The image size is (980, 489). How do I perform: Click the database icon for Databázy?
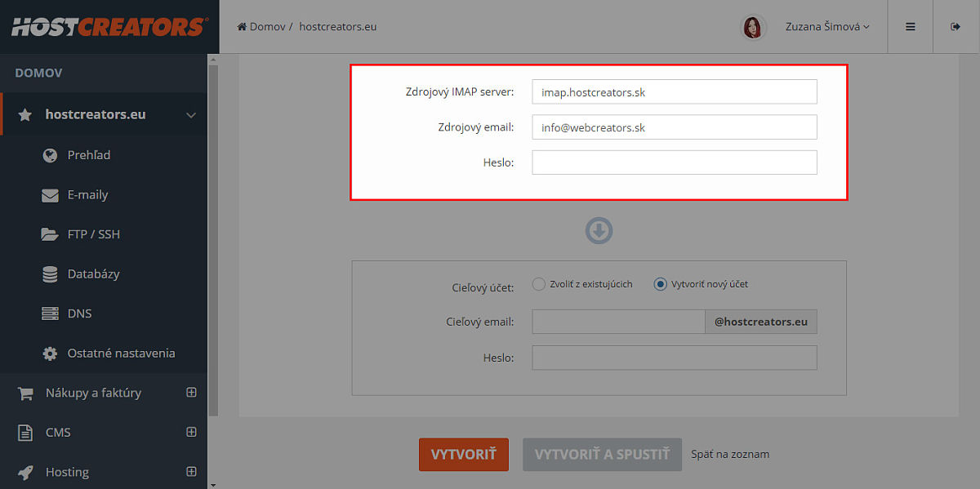(x=50, y=274)
